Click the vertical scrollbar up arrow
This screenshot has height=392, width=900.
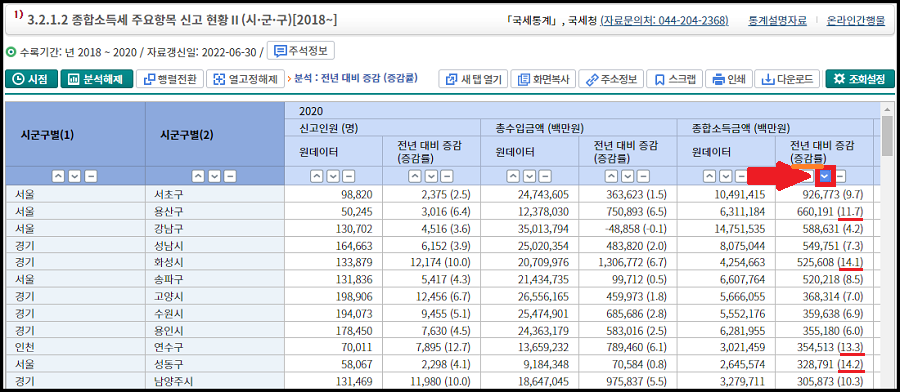887,110
